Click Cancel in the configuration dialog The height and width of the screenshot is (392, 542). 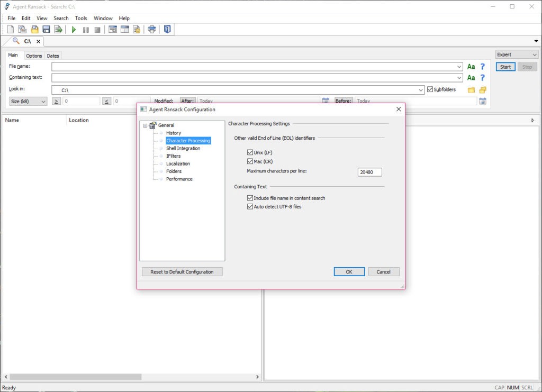pos(384,272)
